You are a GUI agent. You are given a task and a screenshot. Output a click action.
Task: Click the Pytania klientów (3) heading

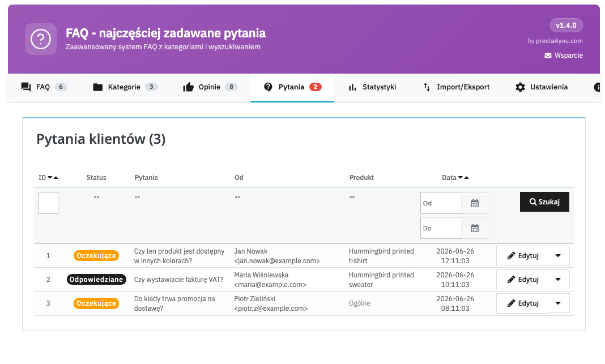(101, 139)
